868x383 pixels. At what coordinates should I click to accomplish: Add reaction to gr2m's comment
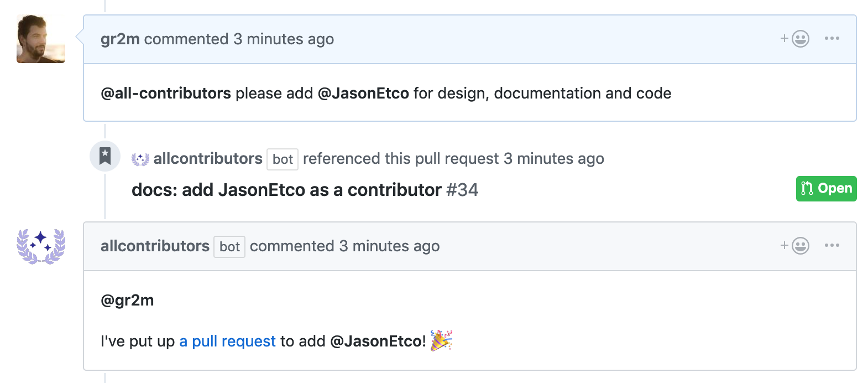[795, 39]
